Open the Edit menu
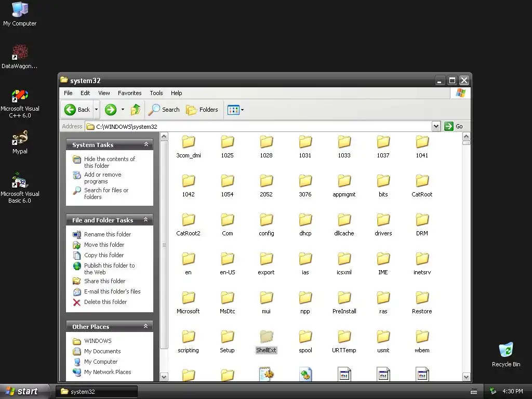The image size is (532, 399). (x=85, y=93)
